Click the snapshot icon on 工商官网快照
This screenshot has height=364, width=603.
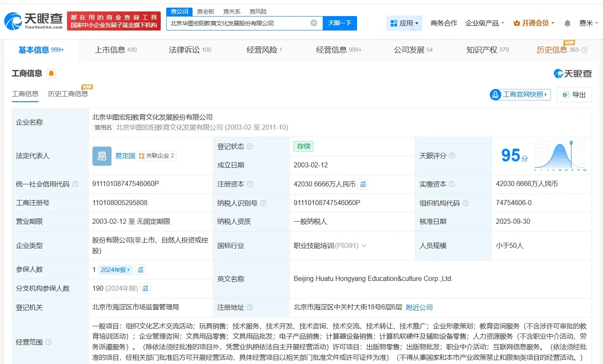[x=495, y=94]
